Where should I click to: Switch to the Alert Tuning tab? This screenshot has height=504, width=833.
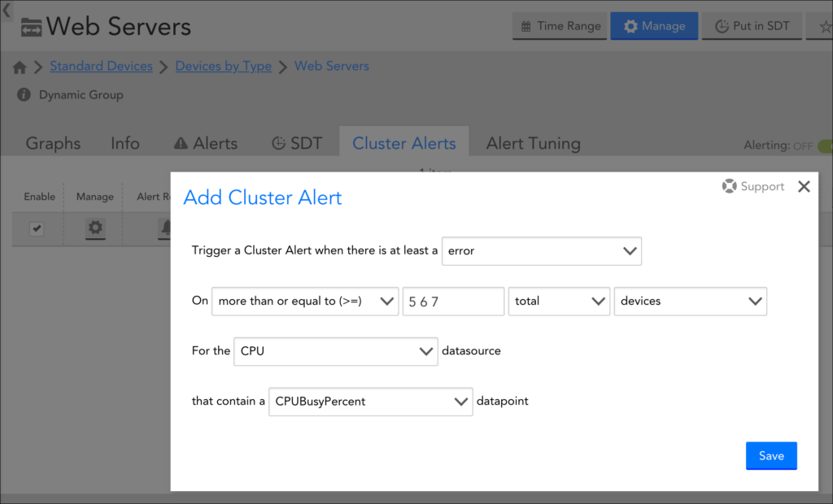point(533,143)
